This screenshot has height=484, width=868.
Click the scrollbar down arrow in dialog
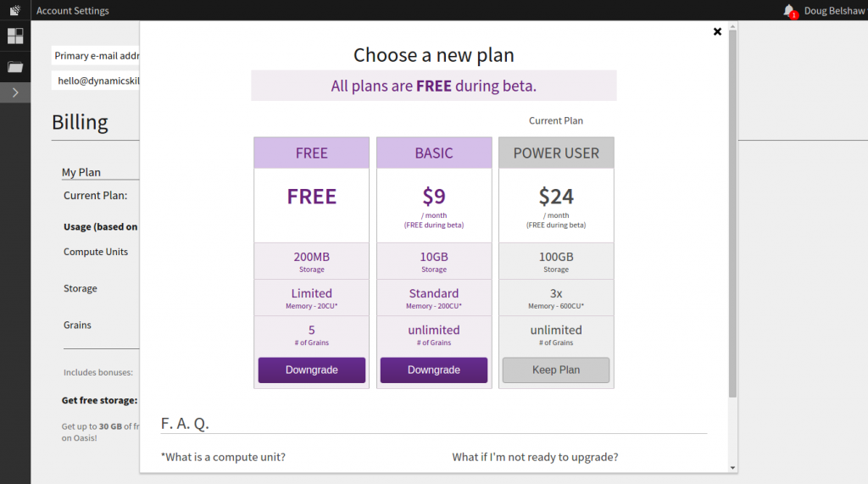(732, 467)
